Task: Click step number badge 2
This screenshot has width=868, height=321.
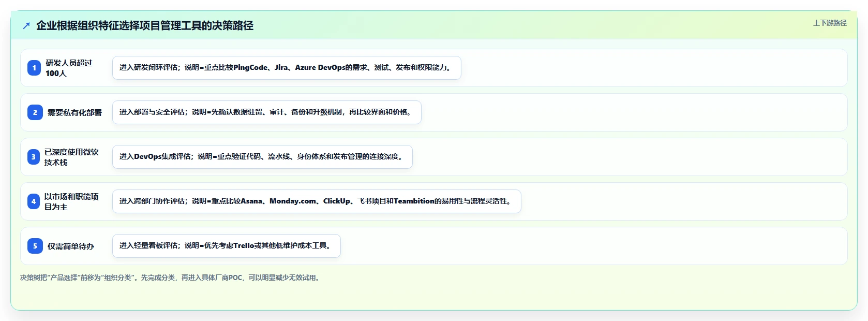Action: (x=35, y=112)
